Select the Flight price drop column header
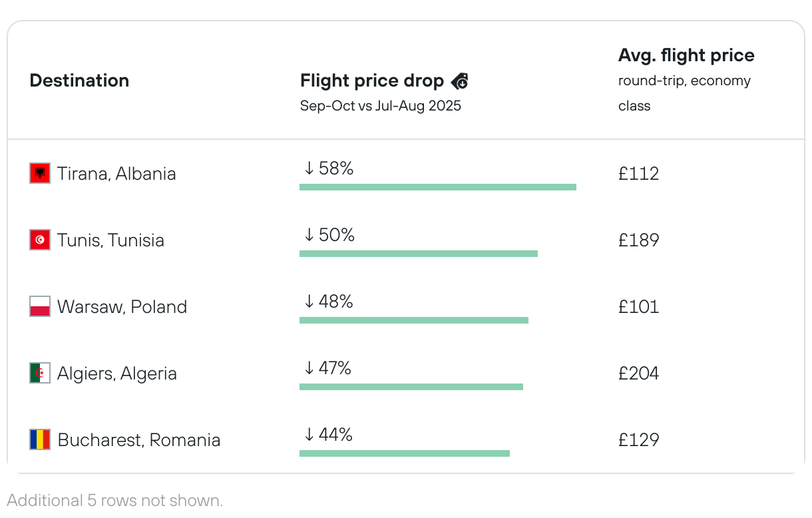812x518 pixels. click(371, 81)
